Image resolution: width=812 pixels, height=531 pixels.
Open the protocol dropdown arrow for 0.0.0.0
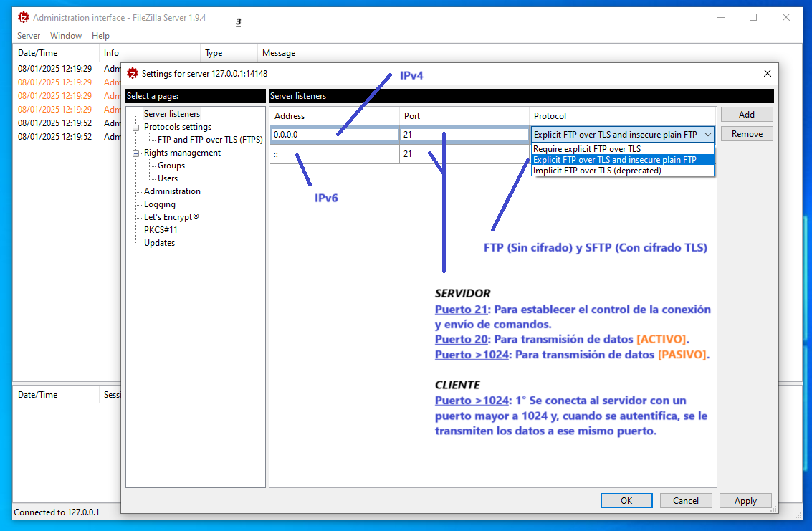pyautogui.click(x=707, y=135)
